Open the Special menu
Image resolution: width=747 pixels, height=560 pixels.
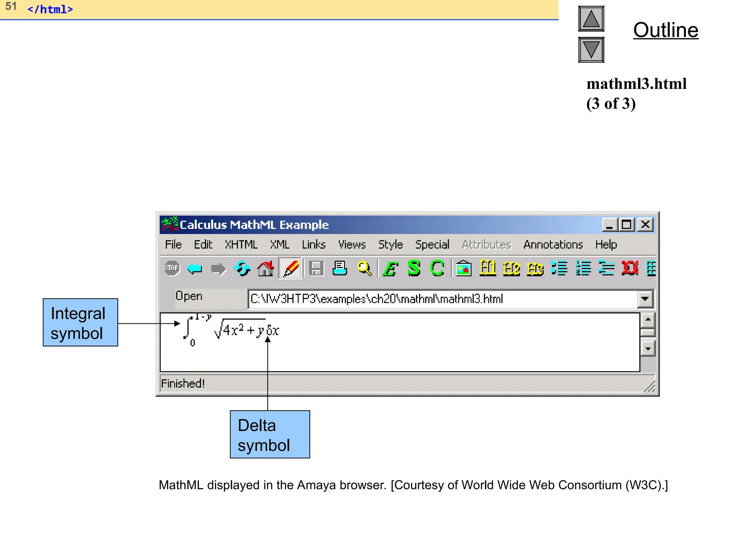pos(432,245)
